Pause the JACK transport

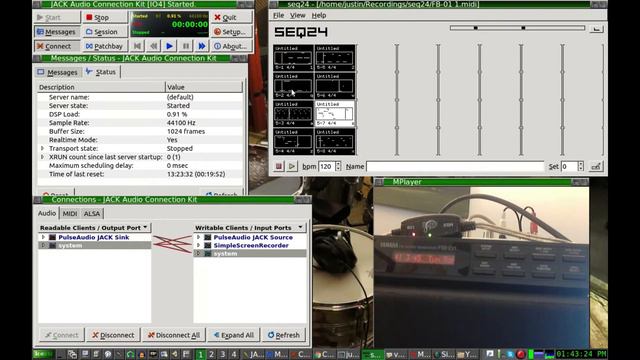pyautogui.click(x=186, y=46)
